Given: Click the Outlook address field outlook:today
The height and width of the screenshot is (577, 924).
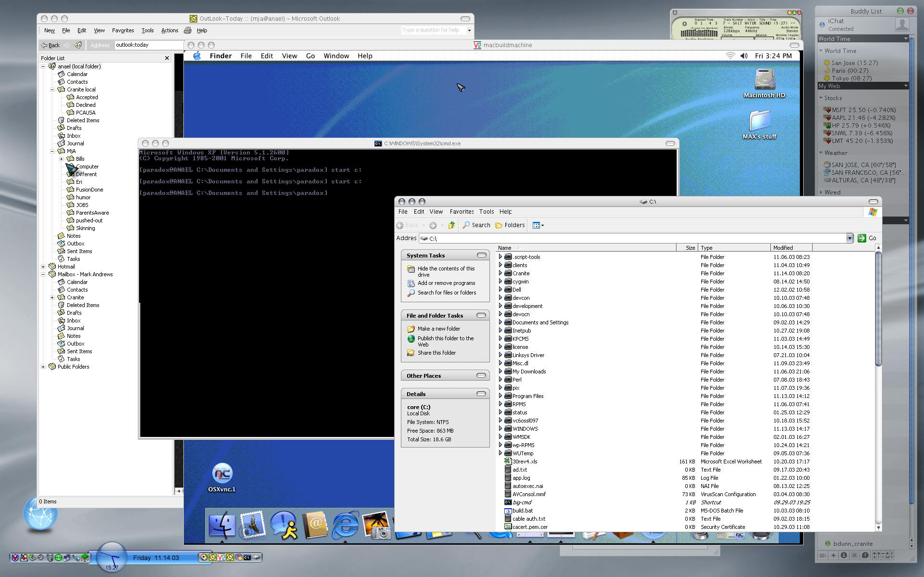Looking at the screenshot, I should pos(148,45).
